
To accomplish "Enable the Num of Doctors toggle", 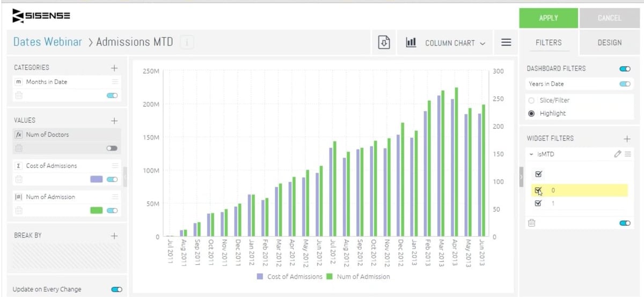I will (112, 148).
